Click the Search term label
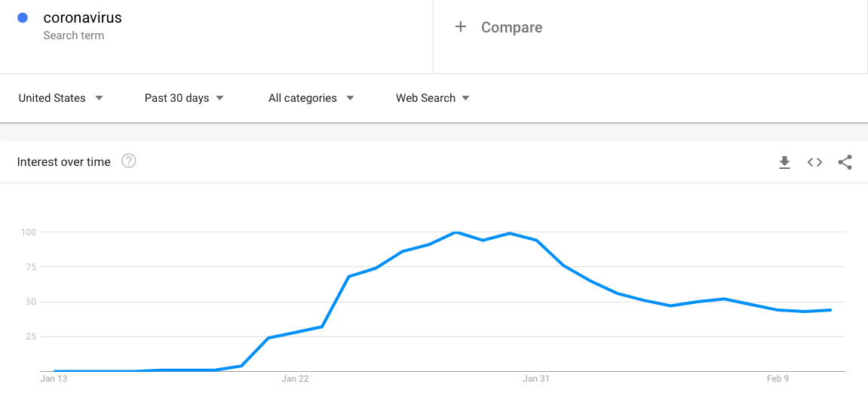 (x=74, y=35)
